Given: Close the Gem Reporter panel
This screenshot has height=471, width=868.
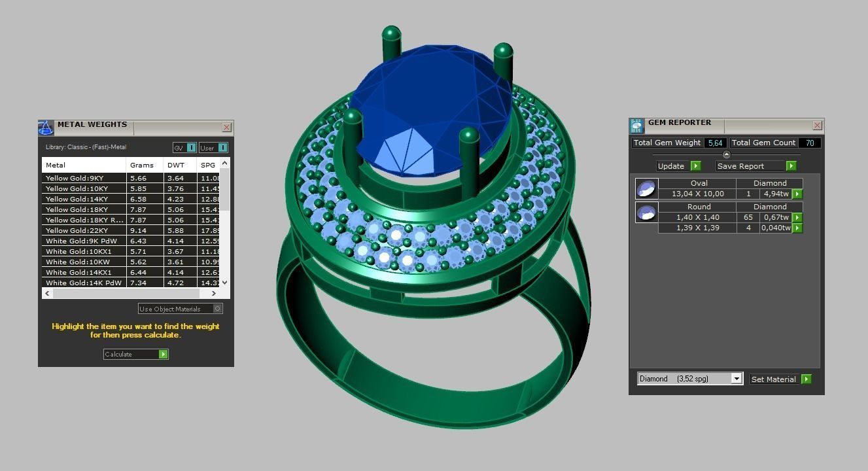Looking at the screenshot, I should 817,126.
